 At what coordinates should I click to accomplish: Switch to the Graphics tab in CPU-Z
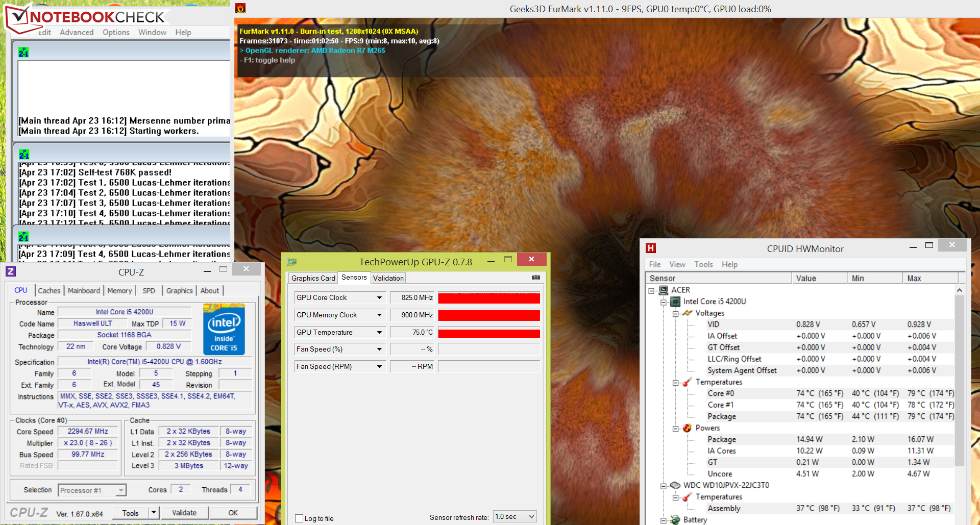[x=179, y=290]
